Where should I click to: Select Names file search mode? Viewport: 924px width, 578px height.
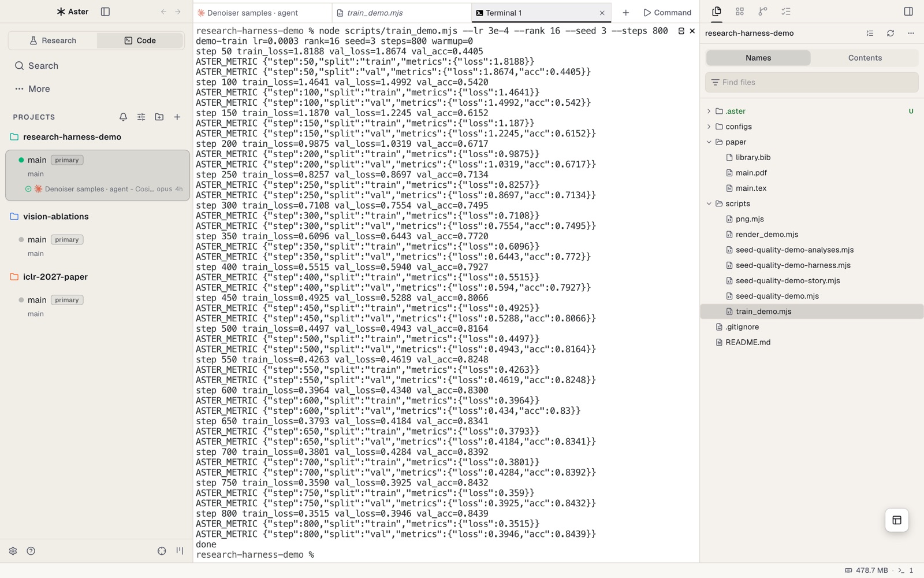tap(758, 58)
